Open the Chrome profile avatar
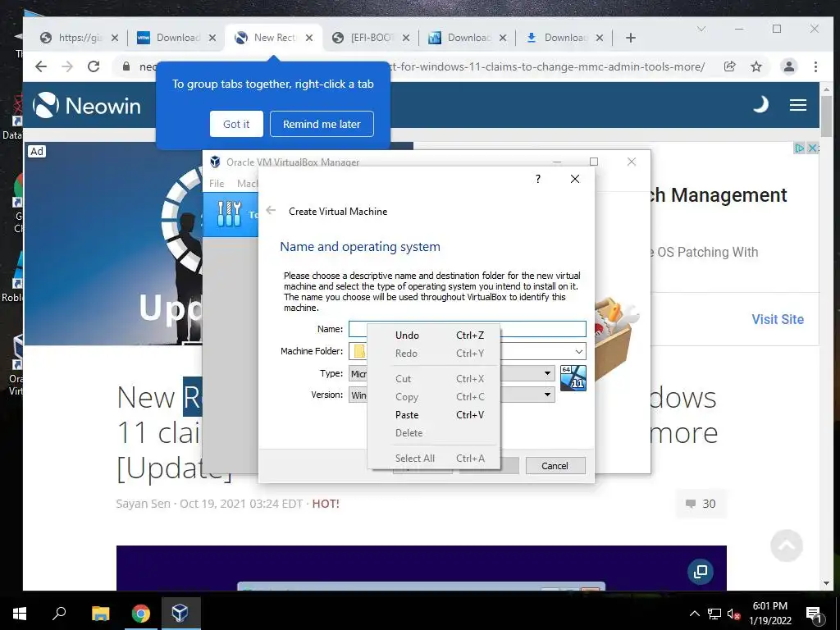This screenshot has height=630, width=840. [x=788, y=66]
